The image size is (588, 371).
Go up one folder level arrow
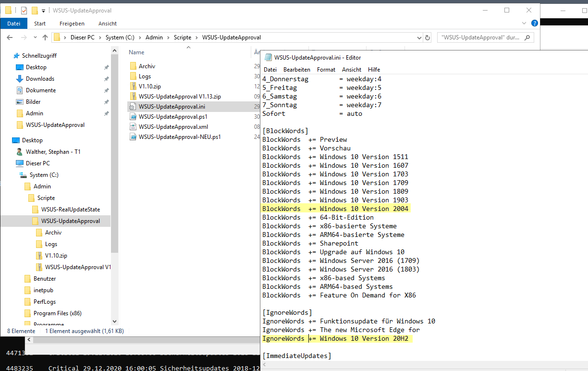[x=45, y=37]
